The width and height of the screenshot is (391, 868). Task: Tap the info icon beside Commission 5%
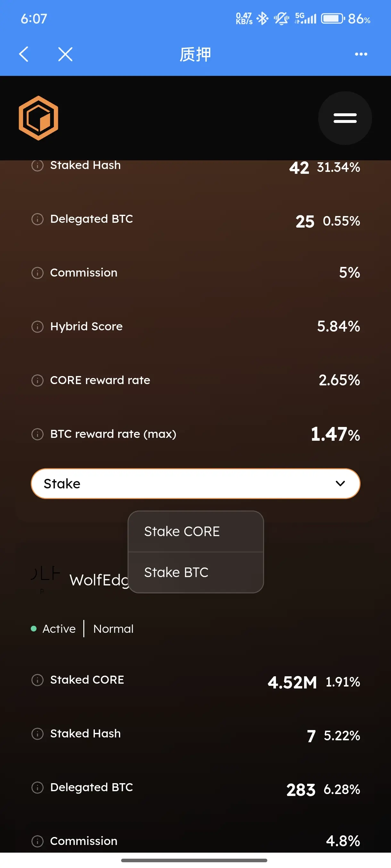37,273
